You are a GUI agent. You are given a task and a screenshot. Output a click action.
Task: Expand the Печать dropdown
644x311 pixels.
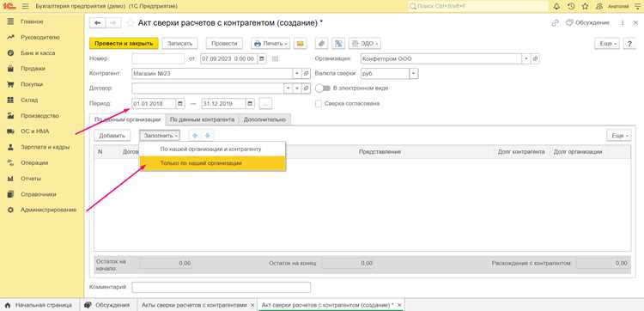tap(270, 44)
